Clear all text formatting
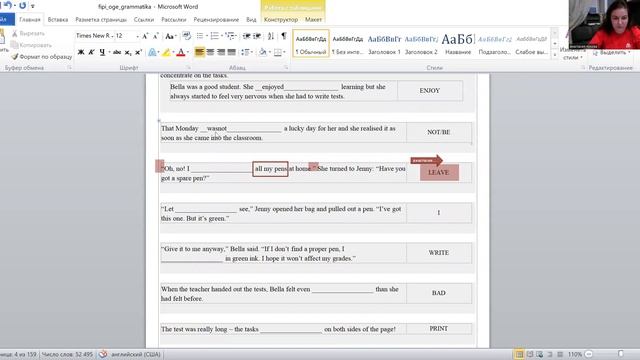640x360 pixels. [x=187, y=36]
